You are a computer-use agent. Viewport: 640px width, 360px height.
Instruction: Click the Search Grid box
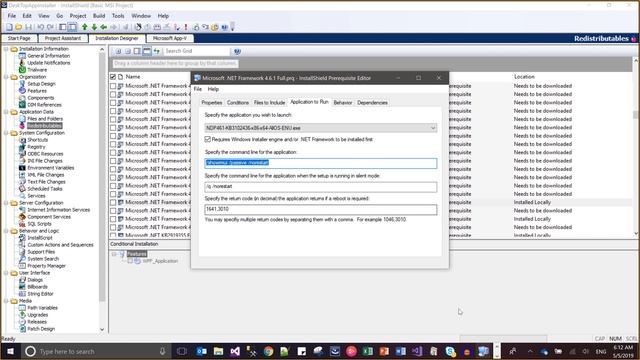197,51
